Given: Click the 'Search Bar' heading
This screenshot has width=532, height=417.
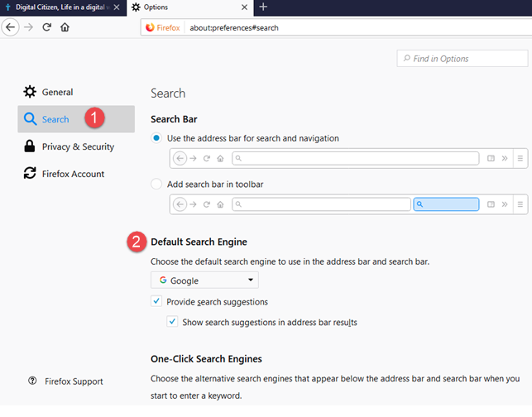Looking at the screenshot, I should pyautogui.click(x=174, y=119).
